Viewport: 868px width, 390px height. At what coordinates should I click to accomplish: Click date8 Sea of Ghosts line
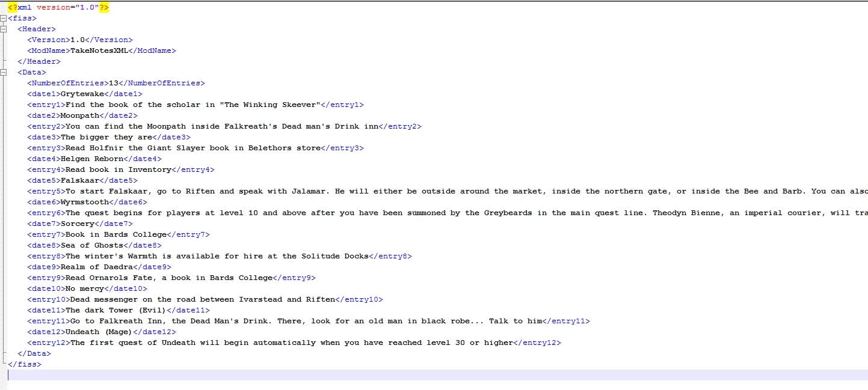point(94,245)
